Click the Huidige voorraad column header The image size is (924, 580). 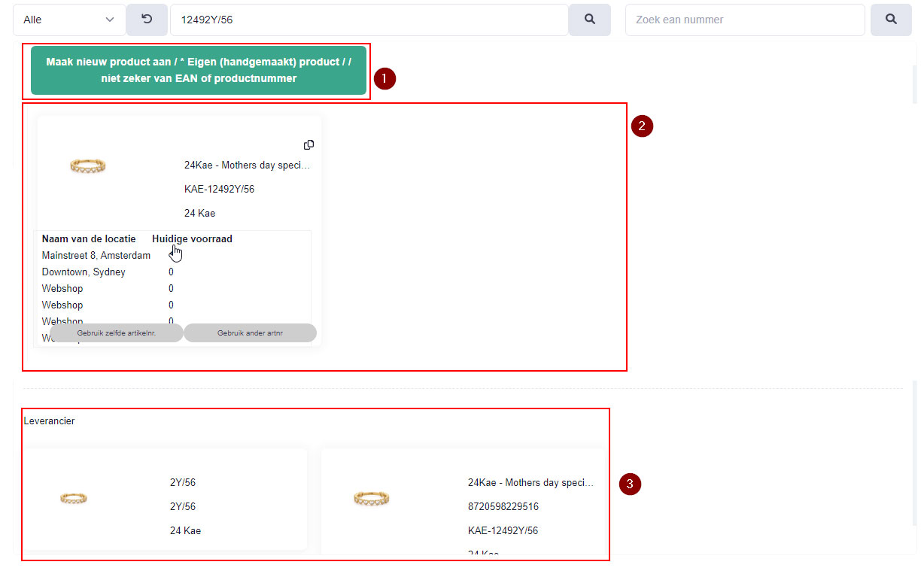(192, 239)
